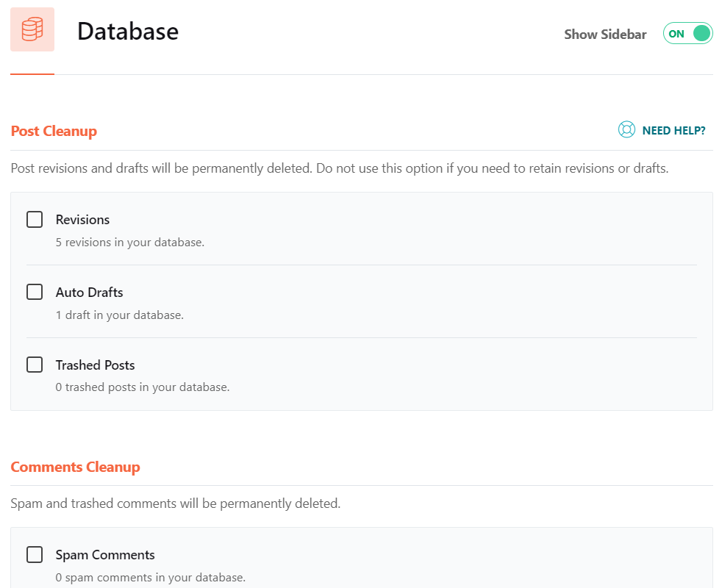Click the '0 trashed posts' description text
This screenshot has width=722, height=588.
143,387
